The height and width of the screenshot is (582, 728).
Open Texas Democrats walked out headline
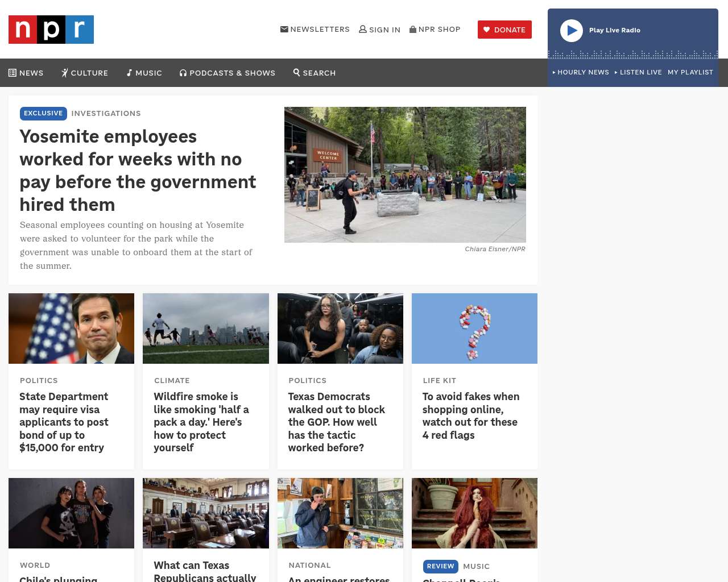tap(336, 422)
